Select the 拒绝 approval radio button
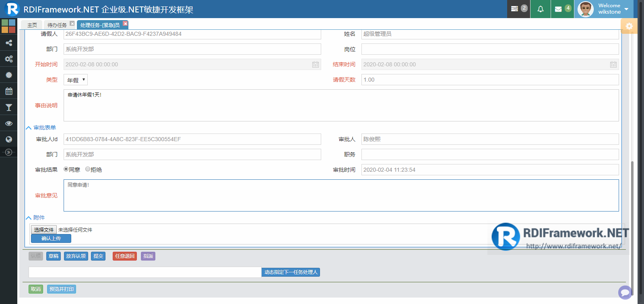Screen dimensions: 644x304 [88, 169]
